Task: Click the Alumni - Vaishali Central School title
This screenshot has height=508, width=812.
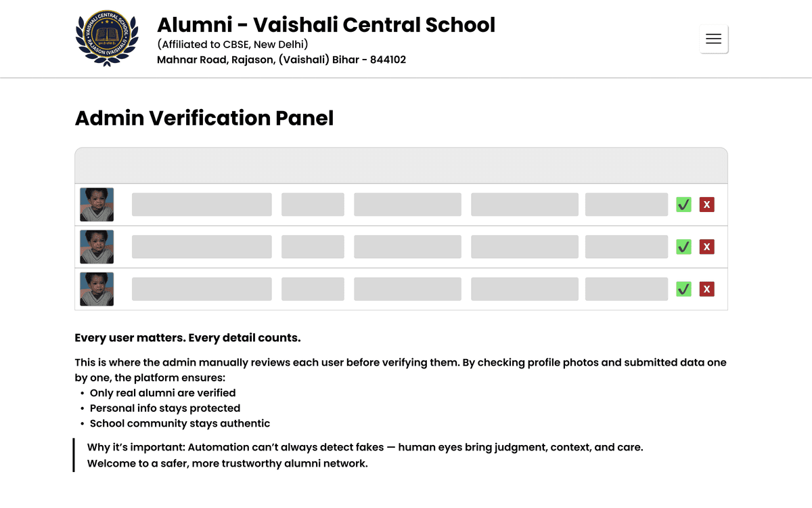Action: 325,25
